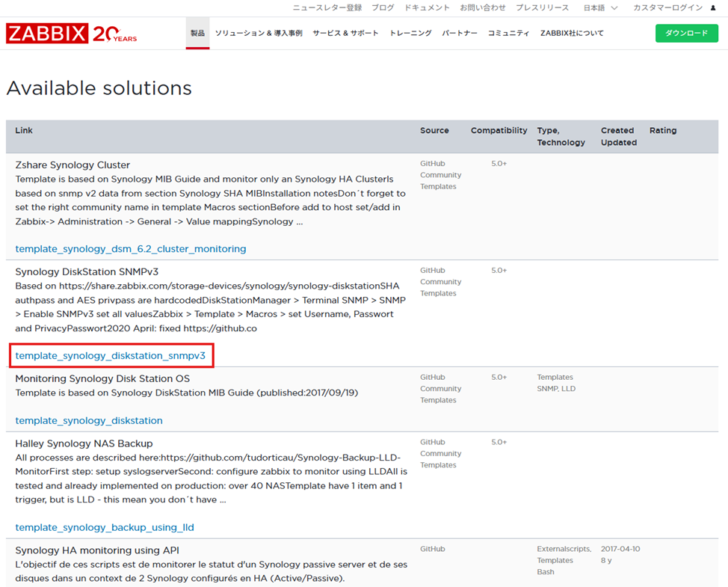Open the プレスリリース link

542,8
